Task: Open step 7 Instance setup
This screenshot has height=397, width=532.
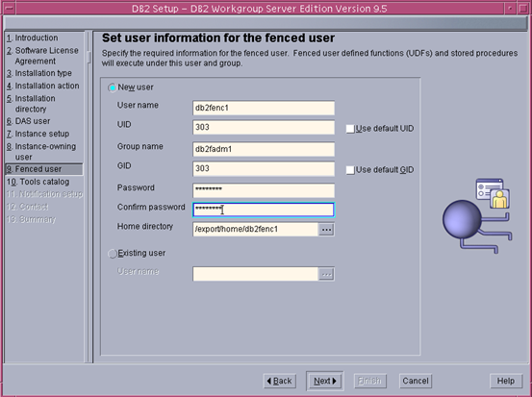Action: tap(38, 134)
